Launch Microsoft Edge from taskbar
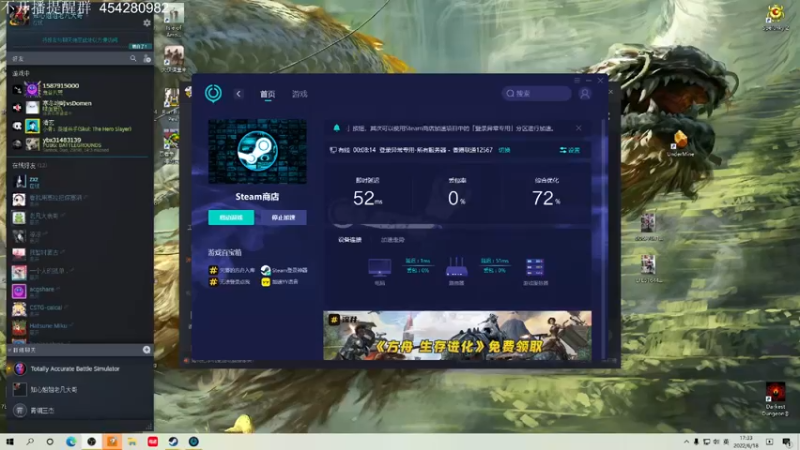Viewport: 800px width, 450px height. (71, 441)
